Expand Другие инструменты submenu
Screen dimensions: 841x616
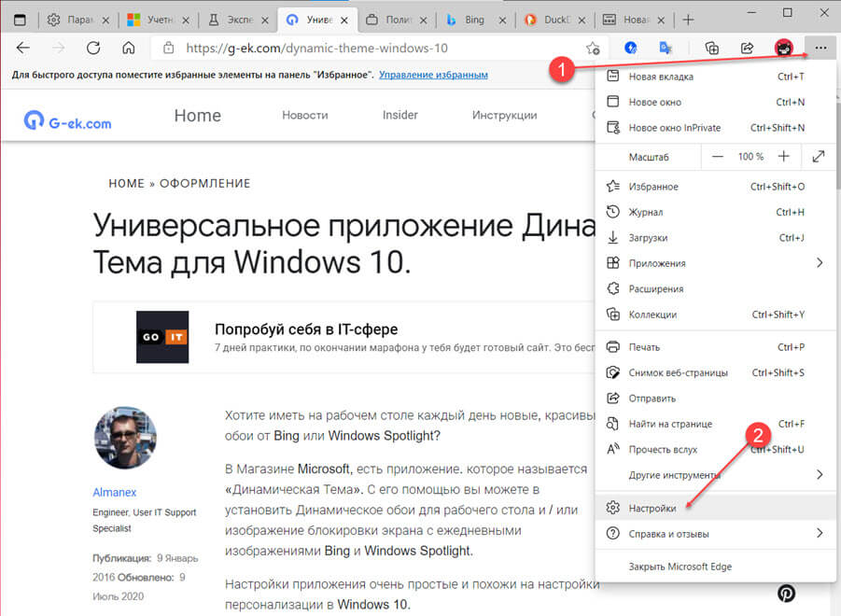(x=716, y=475)
